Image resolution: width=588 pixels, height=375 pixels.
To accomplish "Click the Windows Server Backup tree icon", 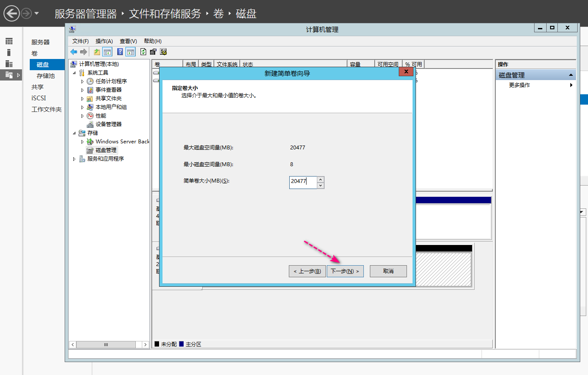I will tap(90, 142).
